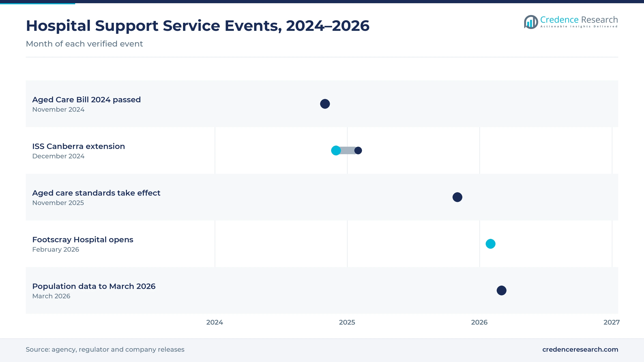Click the March 2026 date under Population data

(x=51, y=296)
